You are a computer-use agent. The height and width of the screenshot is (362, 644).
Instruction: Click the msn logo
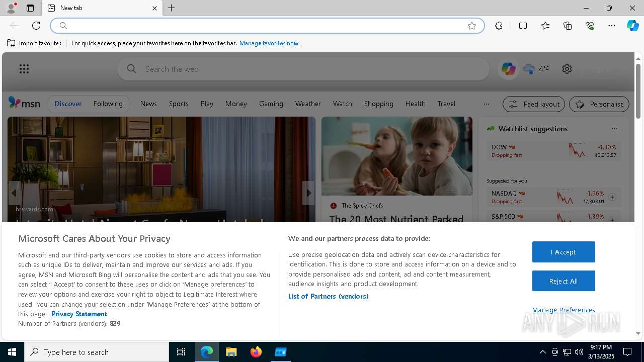coord(24,103)
